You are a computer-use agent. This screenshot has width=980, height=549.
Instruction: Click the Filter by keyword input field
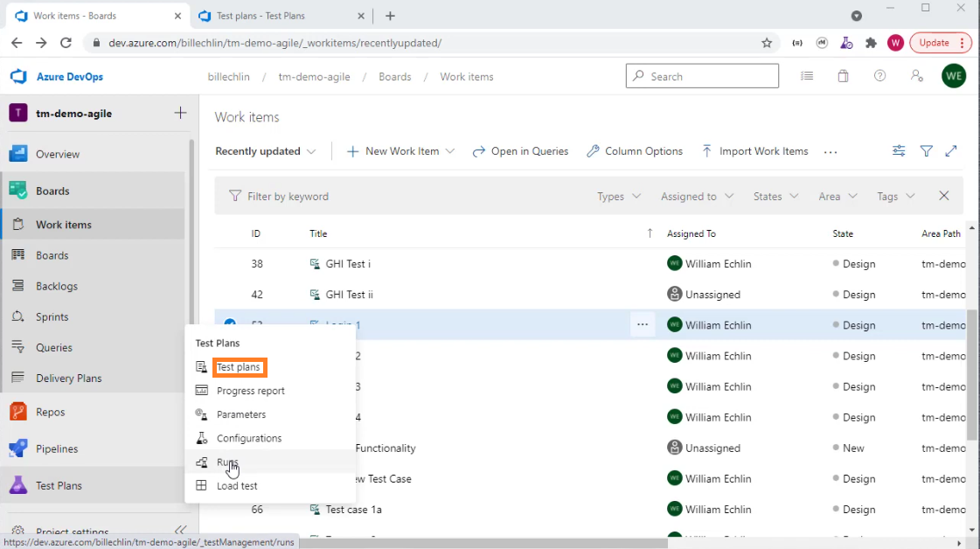[x=288, y=196]
